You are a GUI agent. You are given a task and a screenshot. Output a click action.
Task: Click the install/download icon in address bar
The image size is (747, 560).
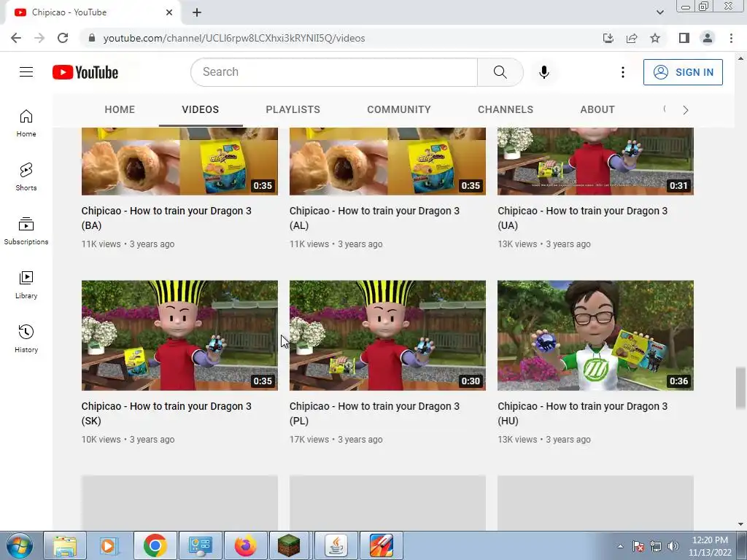(608, 38)
